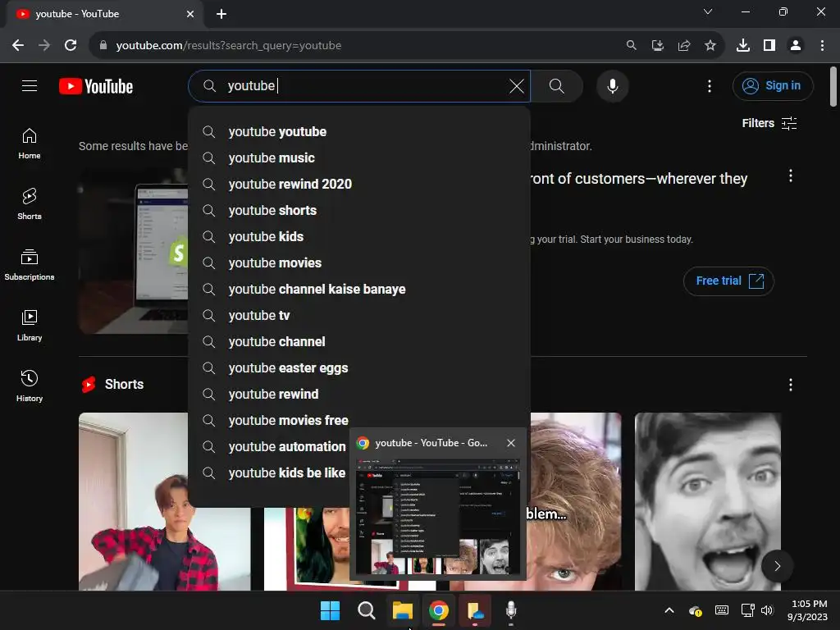Click the Chrome taskbar icon
Screen dimensions: 840x630
[439, 610]
